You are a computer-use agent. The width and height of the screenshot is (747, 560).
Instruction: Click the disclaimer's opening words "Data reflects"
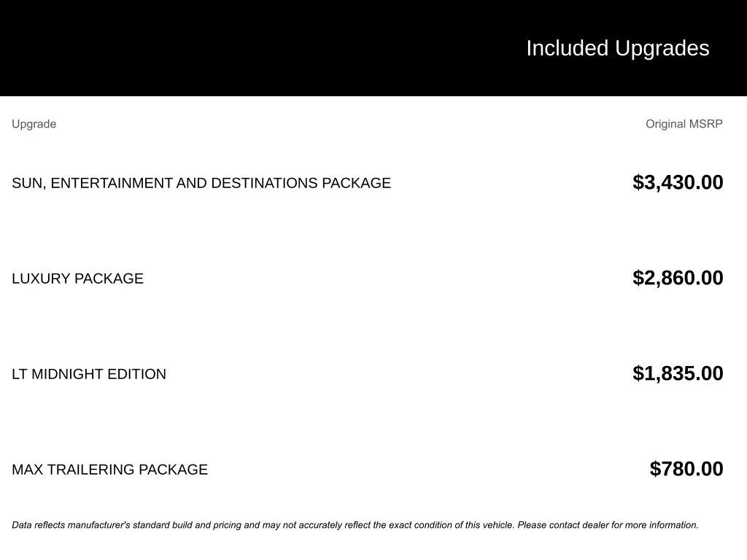pyautogui.click(x=38, y=525)
